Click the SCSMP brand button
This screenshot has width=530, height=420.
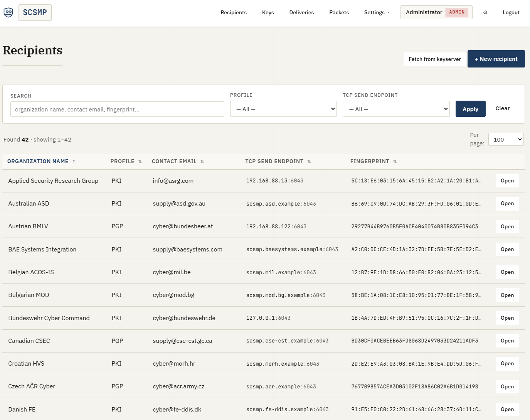click(x=35, y=12)
